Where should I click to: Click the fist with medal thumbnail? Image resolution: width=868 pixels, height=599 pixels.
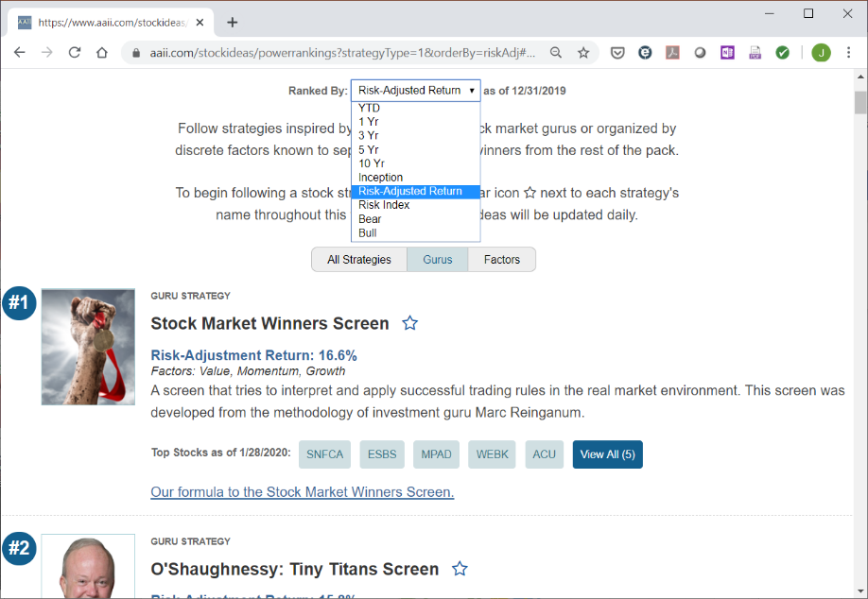click(x=88, y=347)
